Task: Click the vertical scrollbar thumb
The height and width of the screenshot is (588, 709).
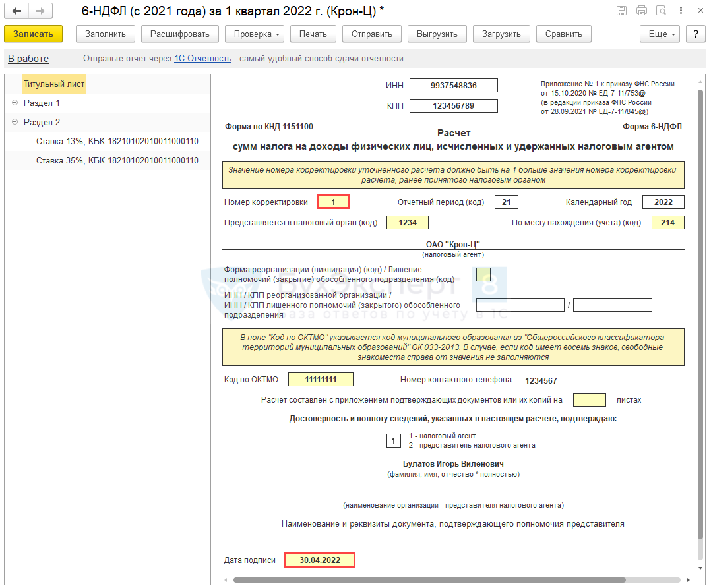Action: 700,314
